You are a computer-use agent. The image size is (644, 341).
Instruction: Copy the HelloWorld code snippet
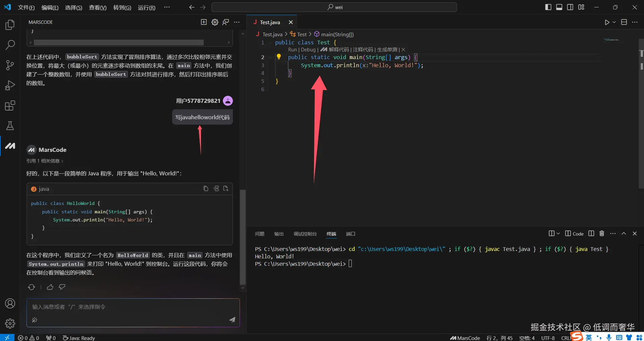pyautogui.click(x=206, y=189)
